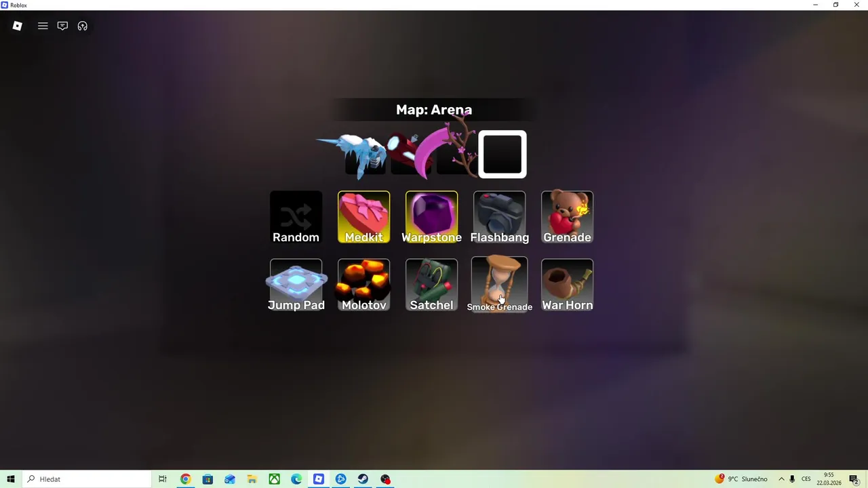868x488 pixels.
Task: Switch to Roblox taskbar icon
Action: 319,479
